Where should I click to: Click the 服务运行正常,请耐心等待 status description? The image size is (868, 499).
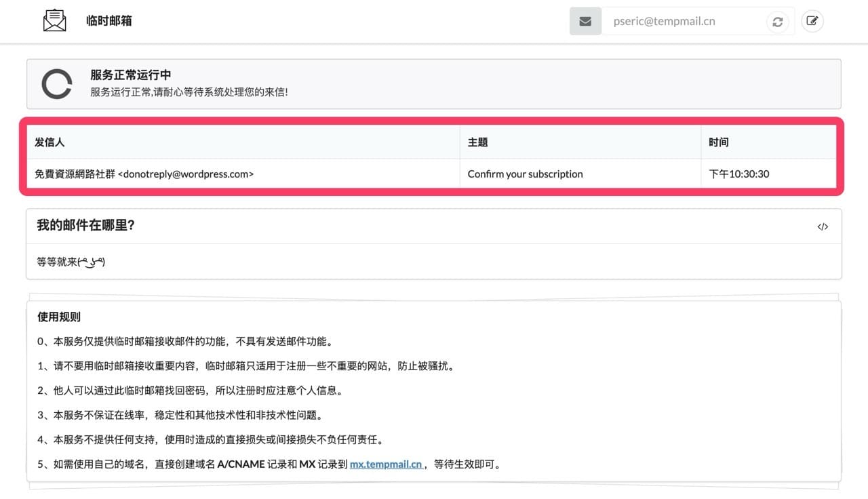pyautogui.click(x=189, y=92)
